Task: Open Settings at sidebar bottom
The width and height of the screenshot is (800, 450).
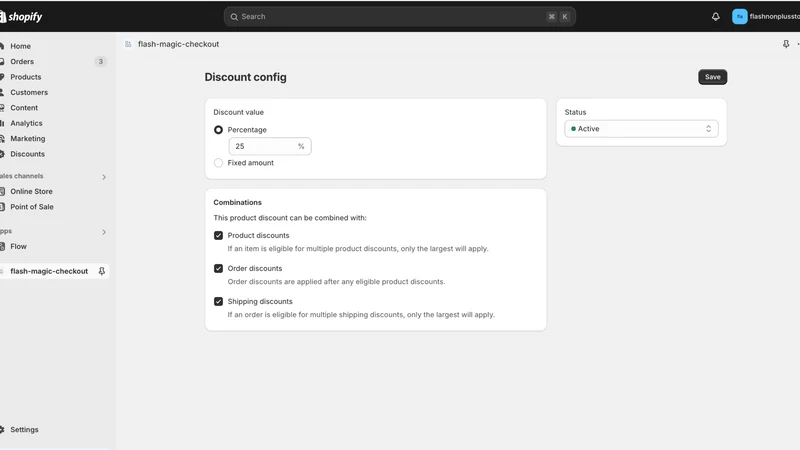Action: [24, 430]
